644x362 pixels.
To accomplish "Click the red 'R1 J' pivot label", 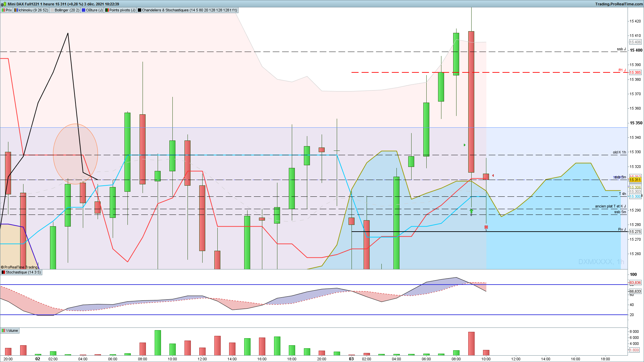I will pyautogui.click(x=622, y=70).
